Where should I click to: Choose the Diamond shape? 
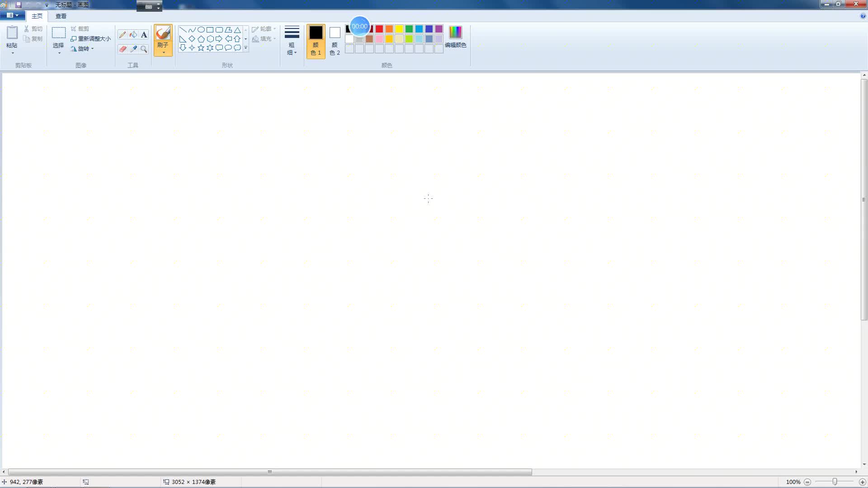[x=192, y=39]
